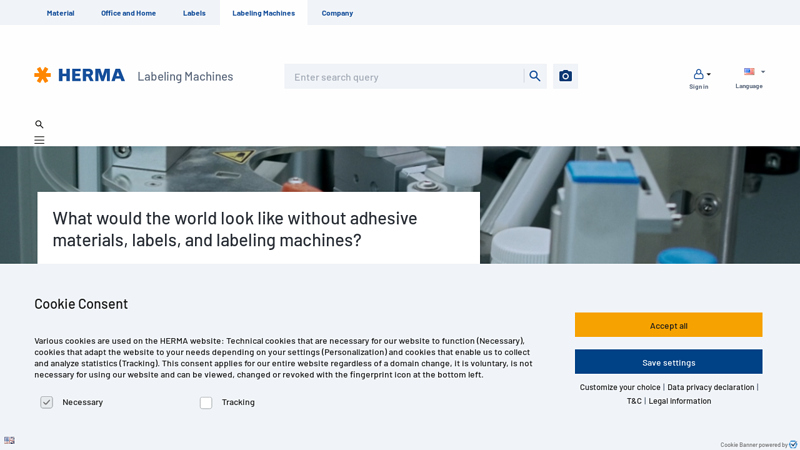Open the Material tab
The image size is (800, 450).
pyautogui.click(x=60, y=13)
